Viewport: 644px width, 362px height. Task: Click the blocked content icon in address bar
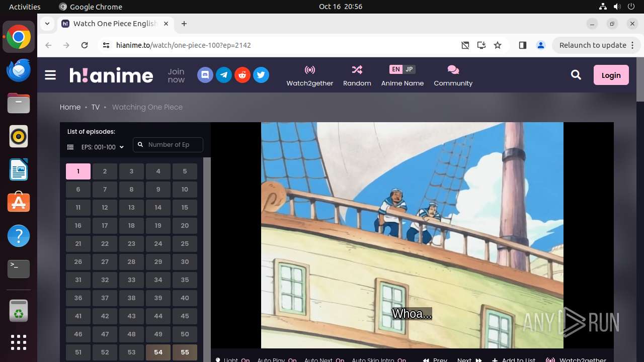tap(465, 45)
